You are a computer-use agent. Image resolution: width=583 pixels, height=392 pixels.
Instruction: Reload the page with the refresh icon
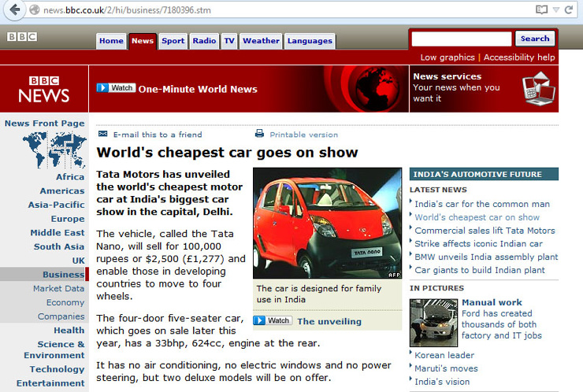(x=570, y=10)
